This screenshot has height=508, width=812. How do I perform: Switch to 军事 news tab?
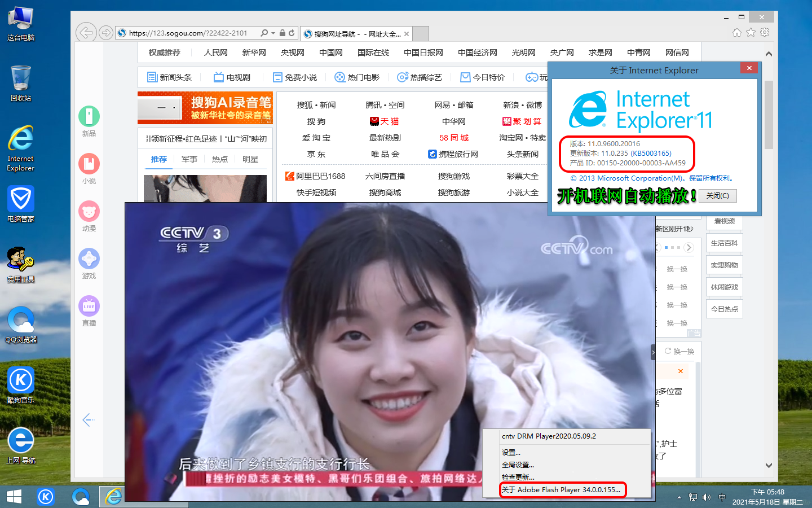tap(189, 159)
